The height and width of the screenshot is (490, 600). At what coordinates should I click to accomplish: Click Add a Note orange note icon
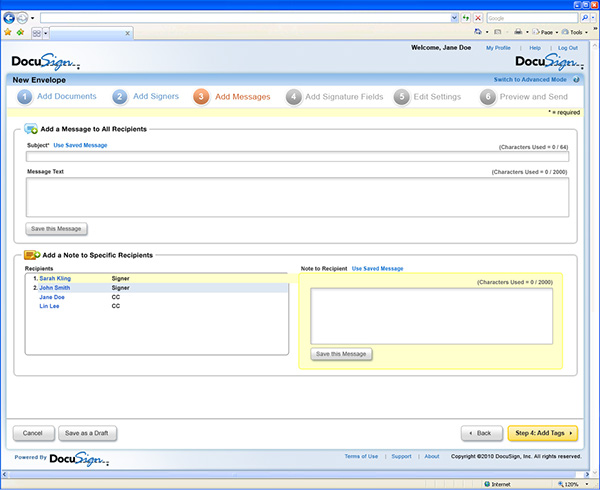pyautogui.click(x=32, y=255)
